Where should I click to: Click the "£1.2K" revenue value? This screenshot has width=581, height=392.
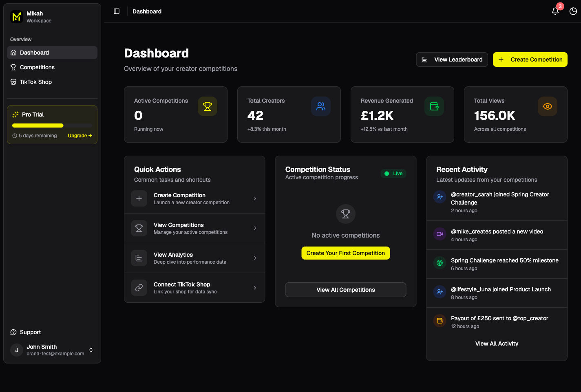[x=377, y=116]
